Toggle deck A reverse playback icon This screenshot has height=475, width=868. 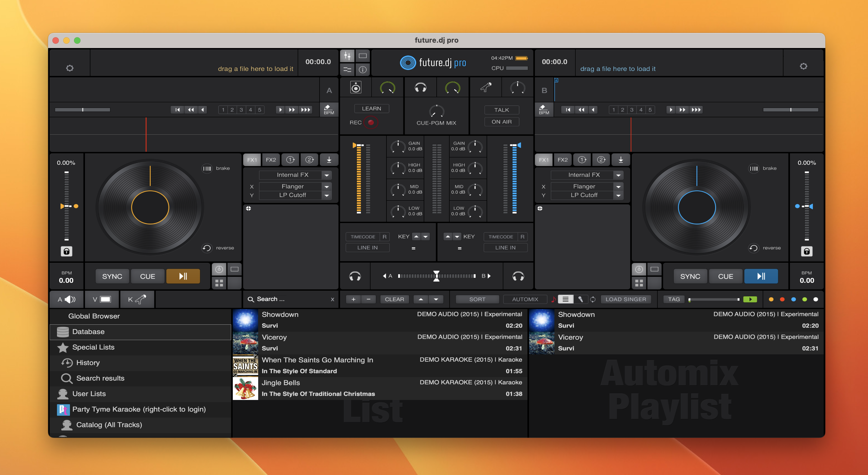point(207,248)
